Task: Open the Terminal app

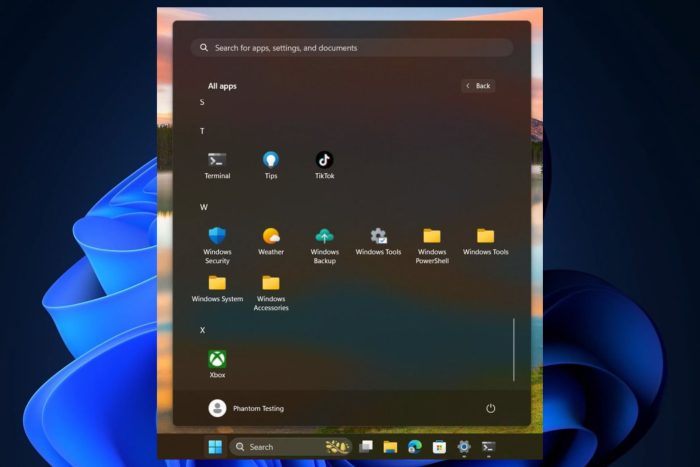Action: (217, 166)
